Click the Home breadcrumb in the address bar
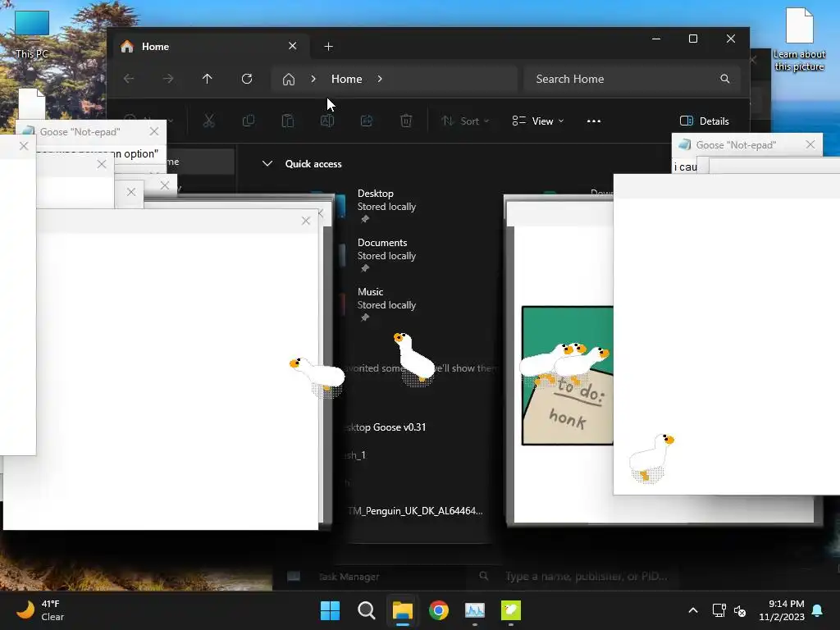 tap(347, 79)
